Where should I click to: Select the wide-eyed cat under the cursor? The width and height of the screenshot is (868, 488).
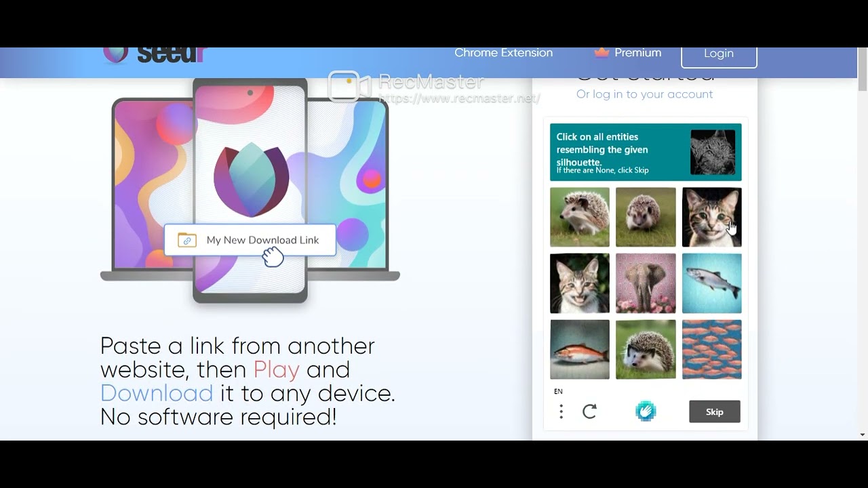tap(712, 217)
